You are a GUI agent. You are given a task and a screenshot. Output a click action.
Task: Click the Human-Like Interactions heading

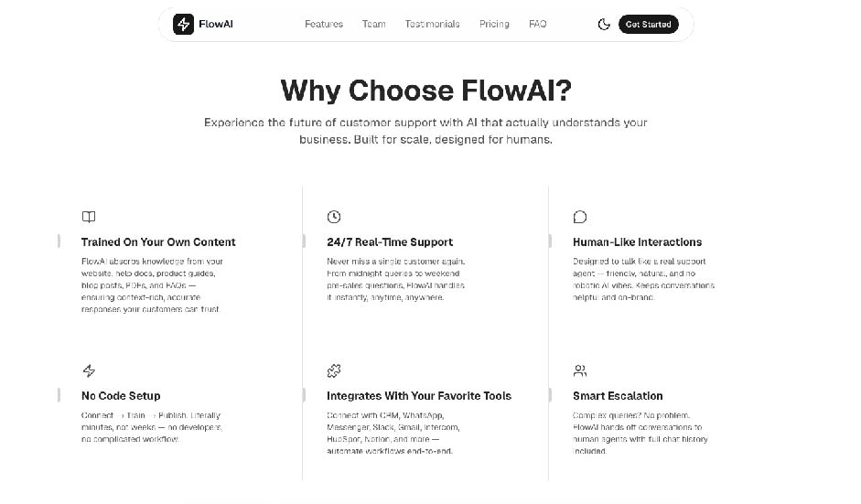tap(637, 242)
